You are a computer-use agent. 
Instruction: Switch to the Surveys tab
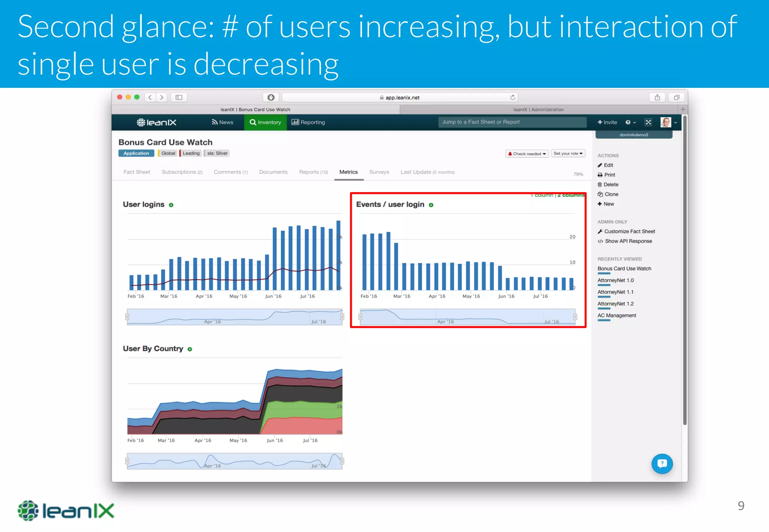click(x=379, y=172)
